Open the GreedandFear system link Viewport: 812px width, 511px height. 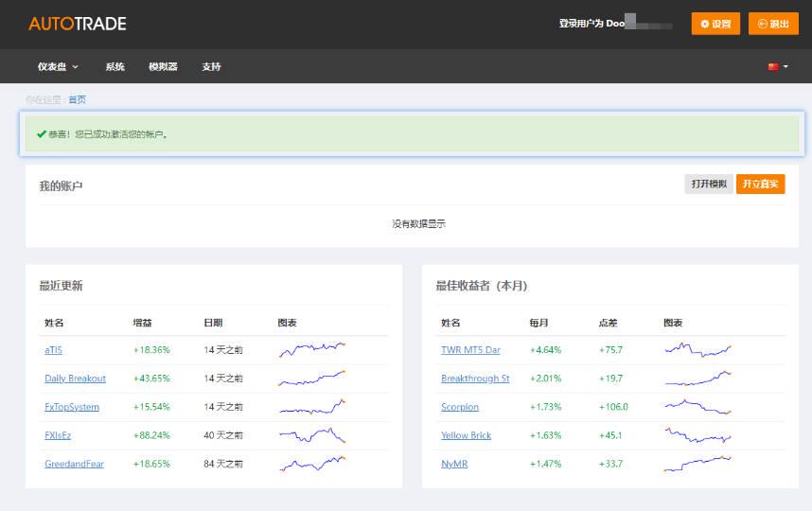click(x=74, y=464)
